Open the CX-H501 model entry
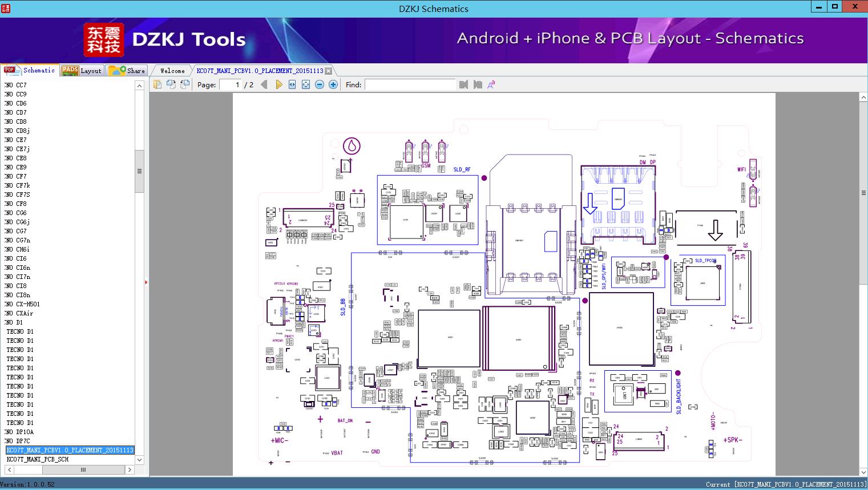This screenshot has height=490, width=868. (22, 304)
